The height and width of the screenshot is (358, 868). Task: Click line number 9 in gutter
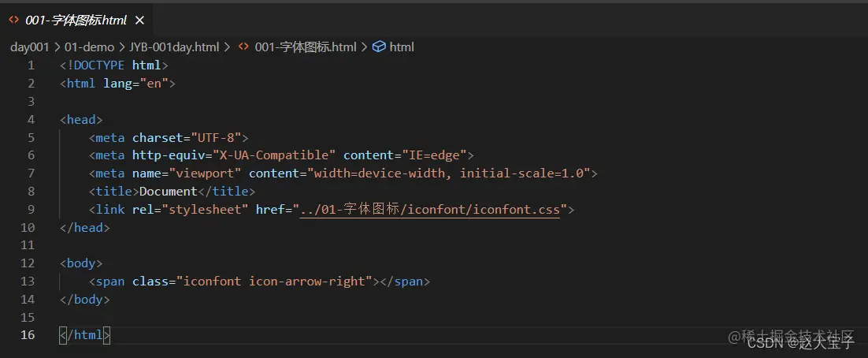click(x=31, y=210)
